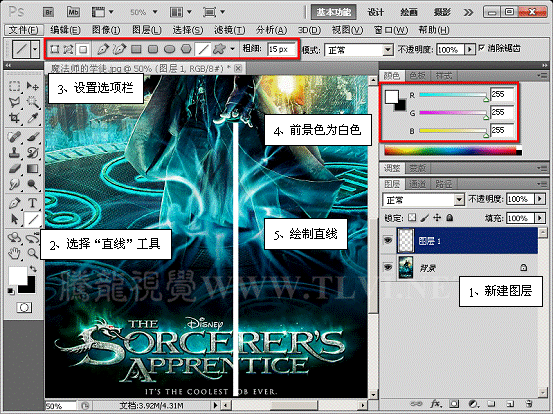Click the 粗细 line weight input field
553x414 pixels.
tap(281, 49)
